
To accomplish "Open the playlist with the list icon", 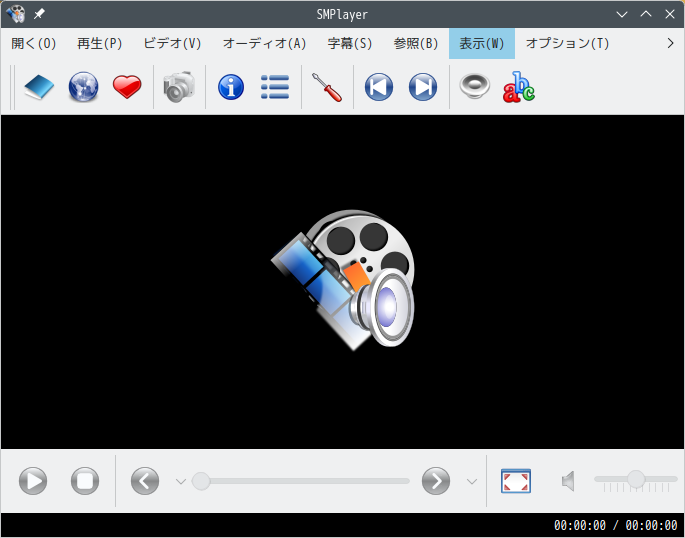I will pos(275,87).
